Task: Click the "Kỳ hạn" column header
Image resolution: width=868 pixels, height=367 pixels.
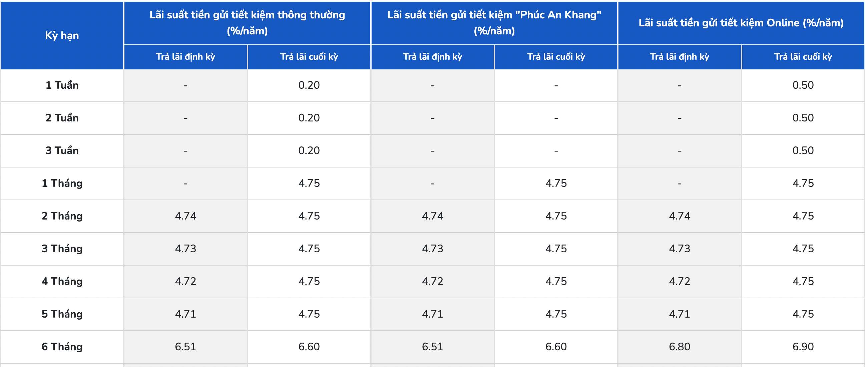Action: pyautogui.click(x=62, y=35)
